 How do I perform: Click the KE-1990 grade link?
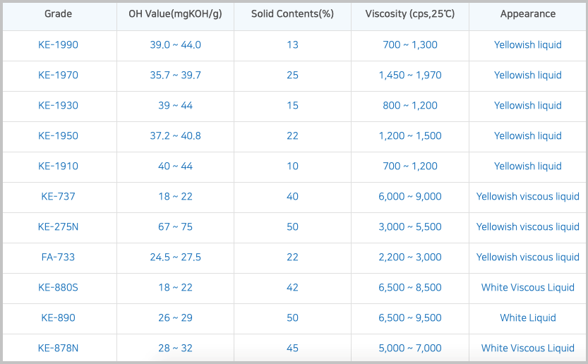point(59,44)
